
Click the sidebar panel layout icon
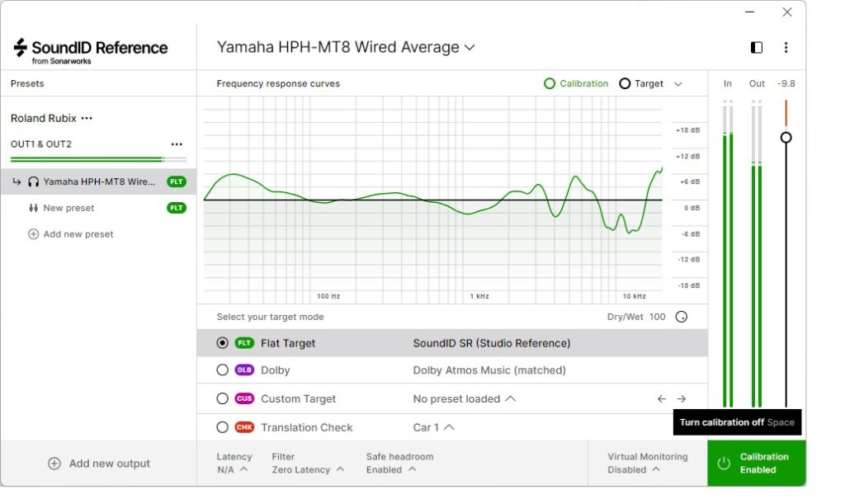click(756, 48)
